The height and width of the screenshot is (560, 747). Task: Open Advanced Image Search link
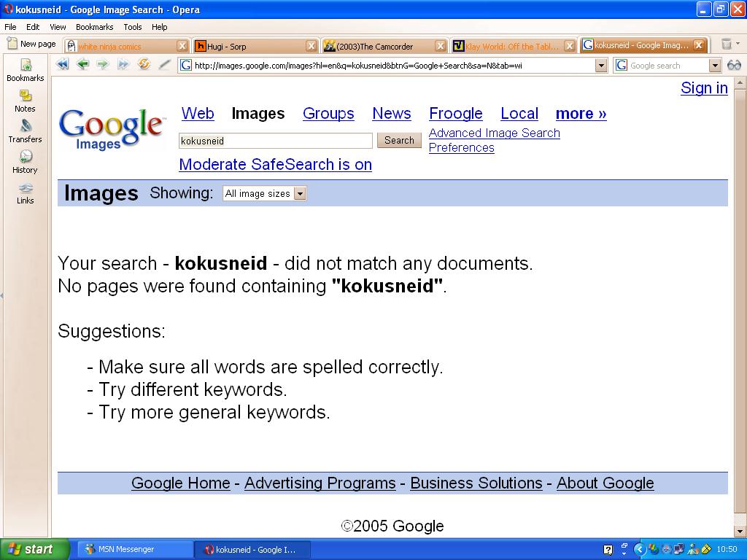pyautogui.click(x=495, y=133)
